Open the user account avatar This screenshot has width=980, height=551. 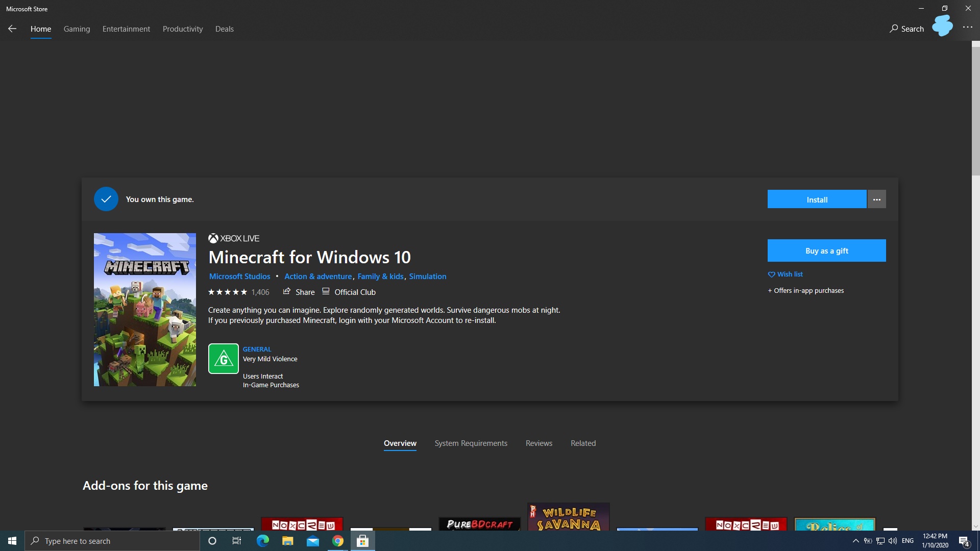click(942, 26)
